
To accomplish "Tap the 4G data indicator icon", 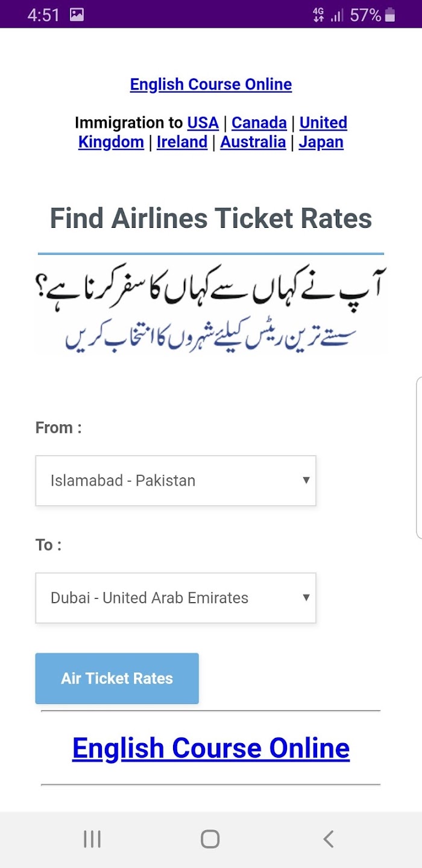I will (x=318, y=14).
